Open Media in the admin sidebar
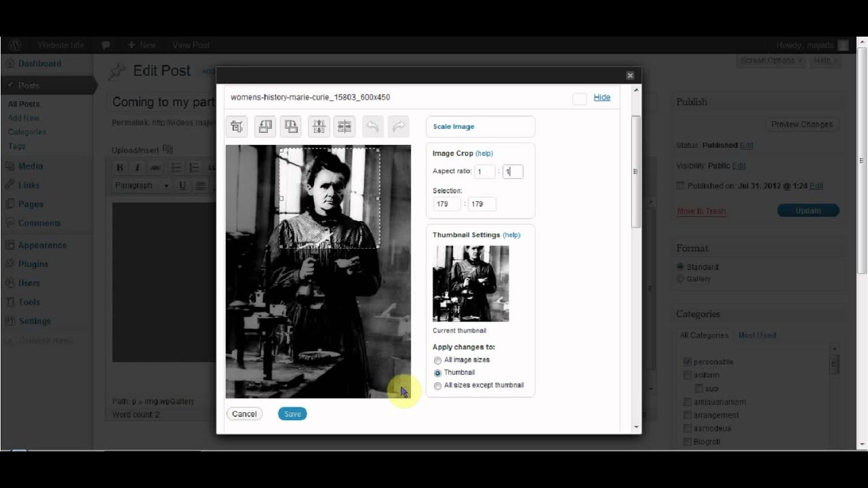Viewport: 868px width, 488px height. pyautogui.click(x=31, y=166)
